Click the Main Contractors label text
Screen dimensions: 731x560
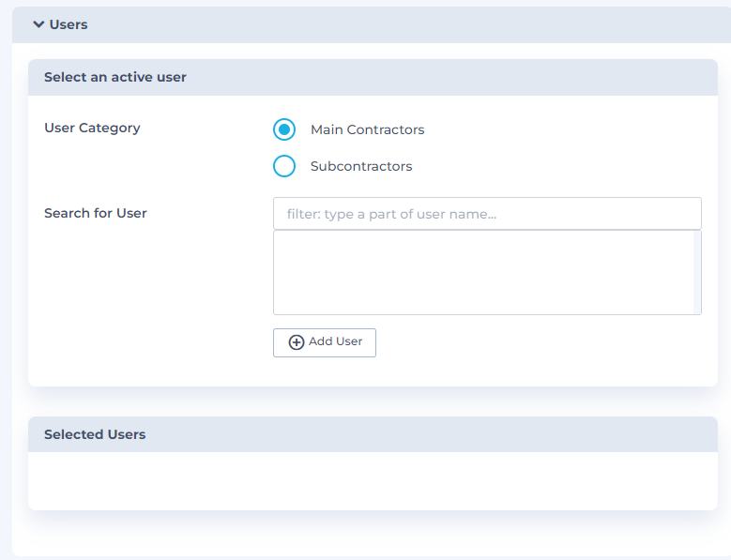pos(367,129)
